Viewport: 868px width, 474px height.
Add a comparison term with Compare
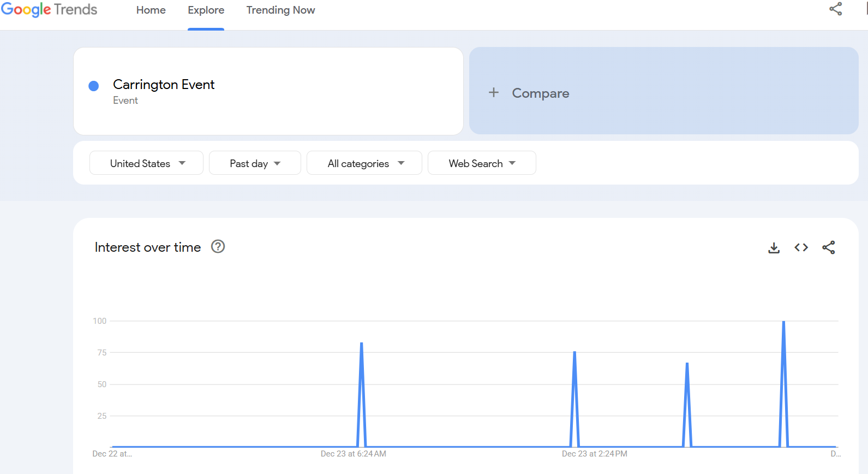pos(664,91)
